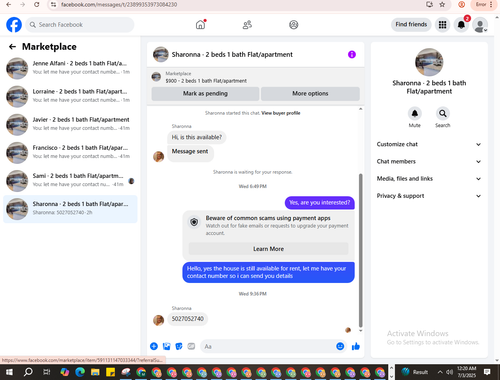Open the Menu grid icon

(442, 25)
